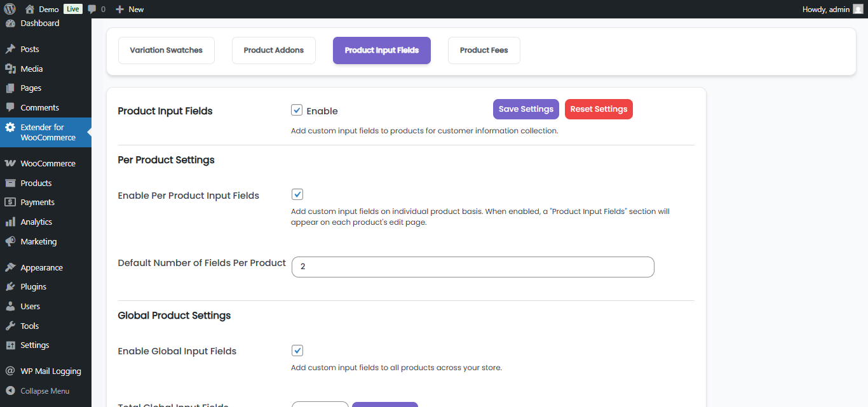The image size is (868, 407).
Task: Open the New content dropdown
Action: [x=130, y=9]
